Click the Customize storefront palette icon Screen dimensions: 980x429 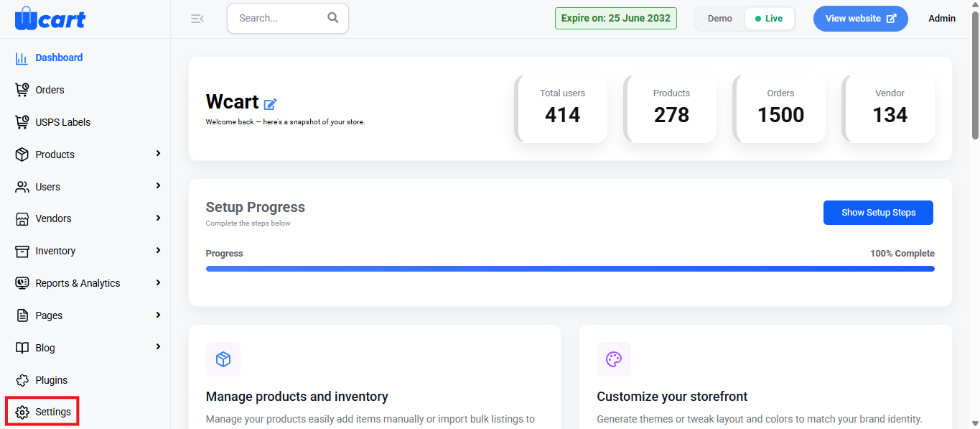pyautogui.click(x=614, y=359)
